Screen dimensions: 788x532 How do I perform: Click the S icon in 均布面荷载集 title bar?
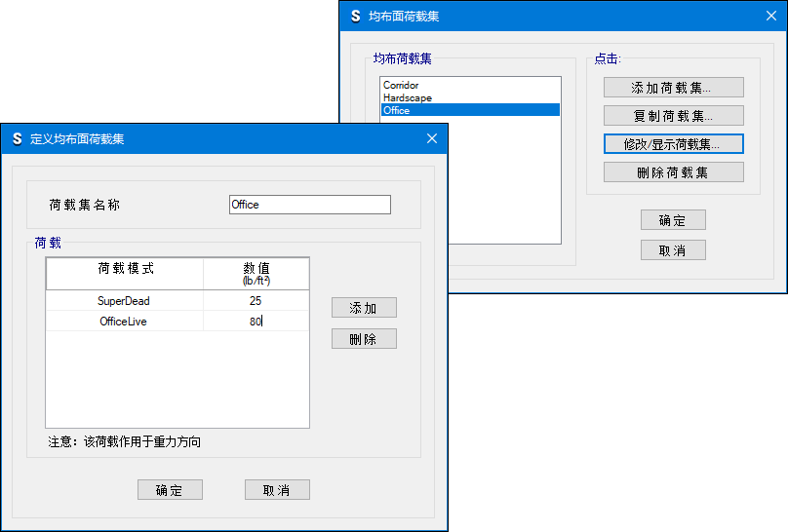pos(356,17)
